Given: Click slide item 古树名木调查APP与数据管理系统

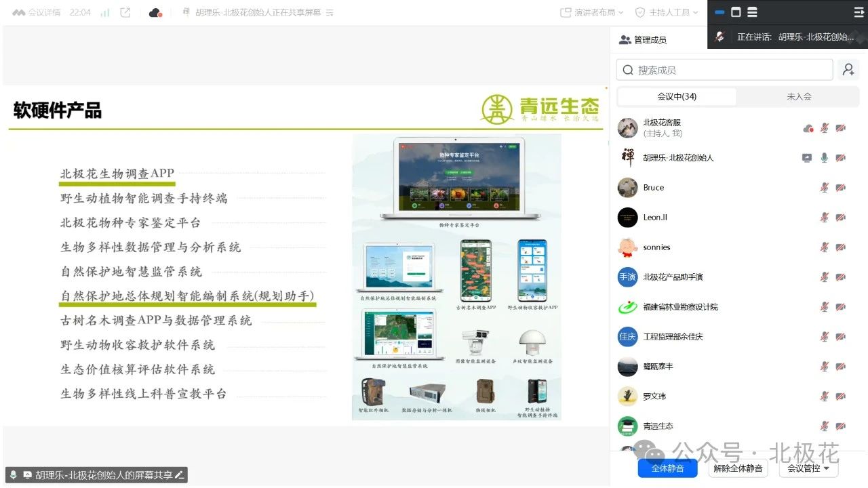Looking at the screenshot, I should pyautogui.click(x=156, y=321).
